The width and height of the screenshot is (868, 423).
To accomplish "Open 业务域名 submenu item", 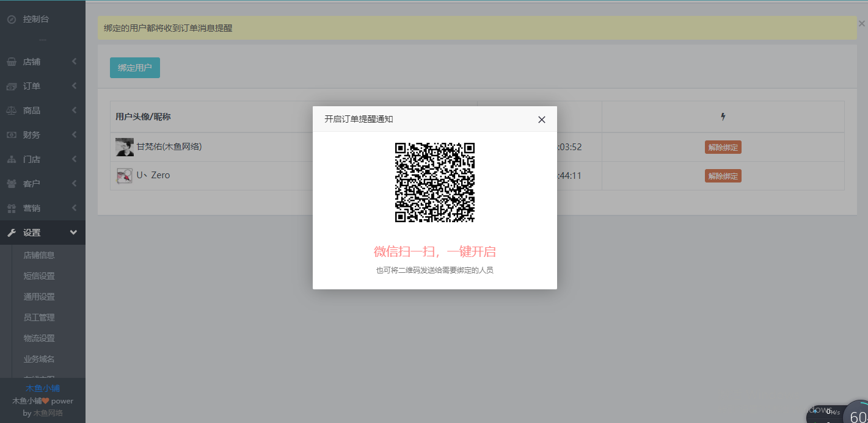I will tap(39, 359).
